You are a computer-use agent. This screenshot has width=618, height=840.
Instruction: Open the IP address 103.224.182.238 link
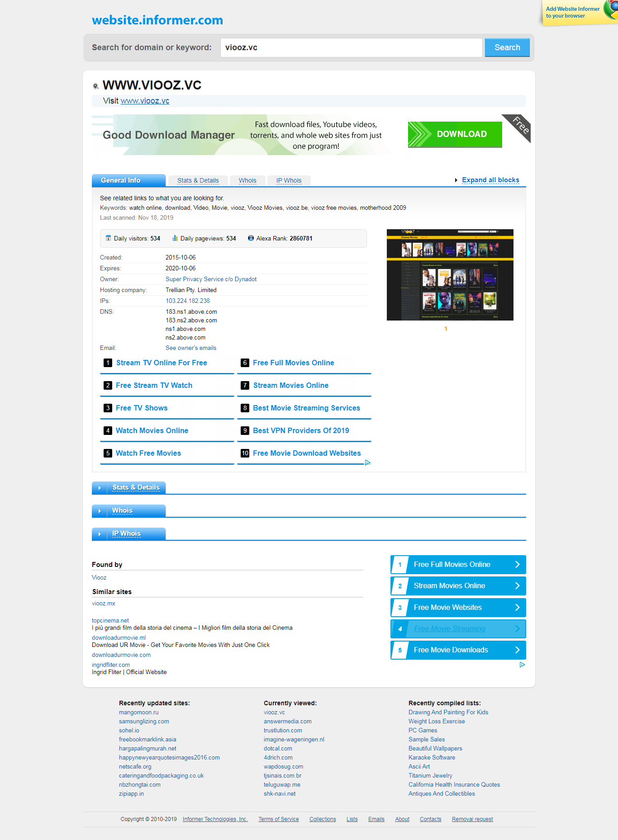click(x=188, y=301)
